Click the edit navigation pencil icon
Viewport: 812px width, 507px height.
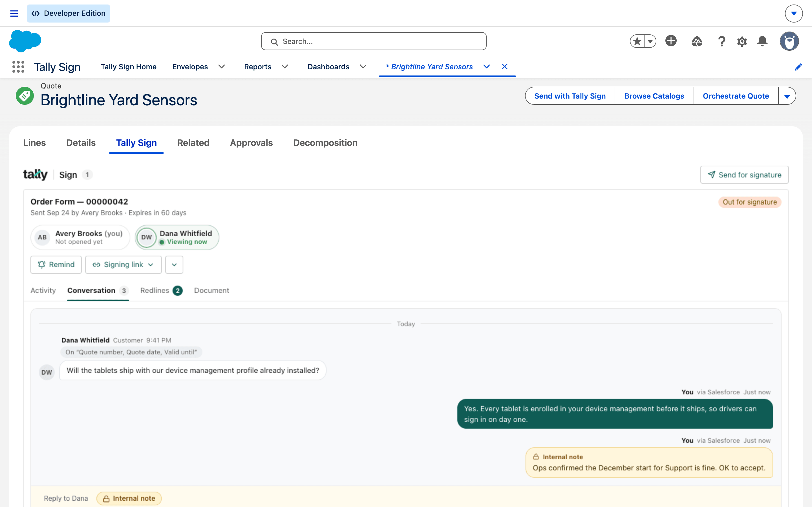pos(798,67)
